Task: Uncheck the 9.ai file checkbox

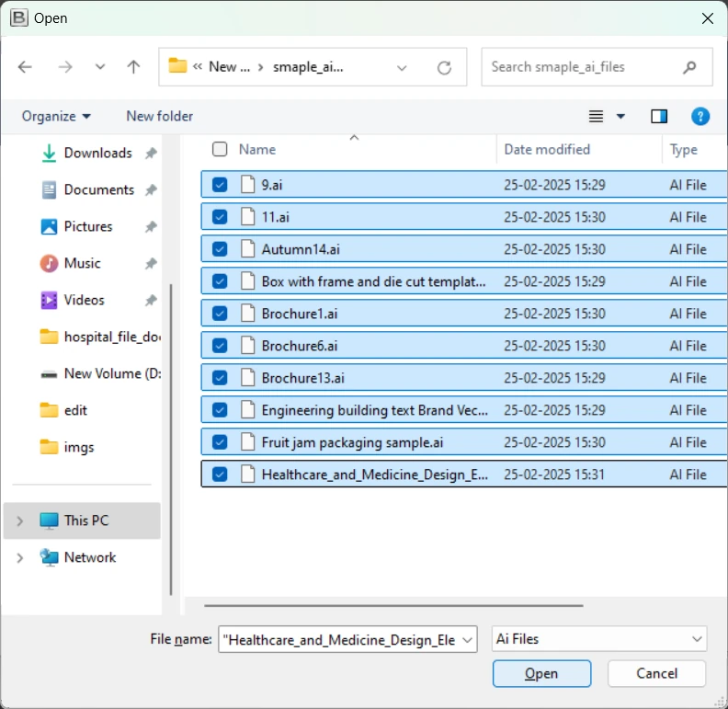Action: 220,185
